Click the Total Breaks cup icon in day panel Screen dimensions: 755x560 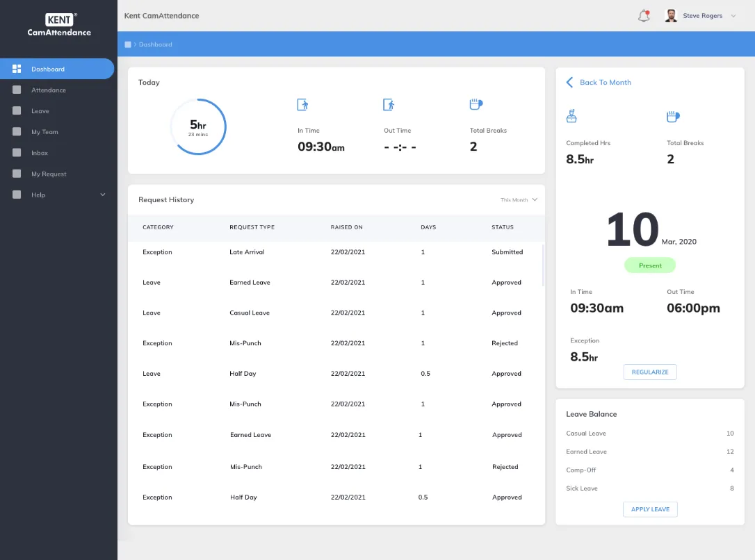pos(673,116)
